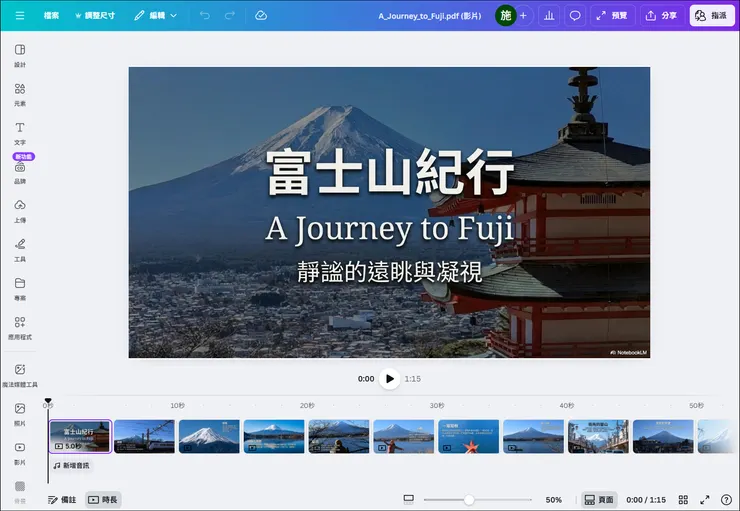Viewport: 740px width, 511px height.
Task: Adjust the zoom slider handle
Action: click(x=469, y=500)
